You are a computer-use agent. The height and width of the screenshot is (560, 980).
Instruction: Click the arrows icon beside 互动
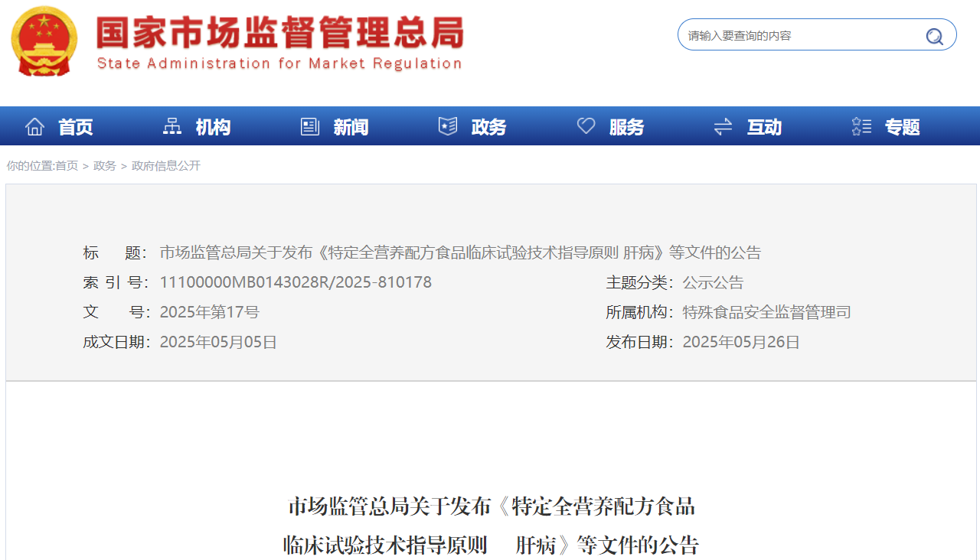pyautogui.click(x=723, y=127)
